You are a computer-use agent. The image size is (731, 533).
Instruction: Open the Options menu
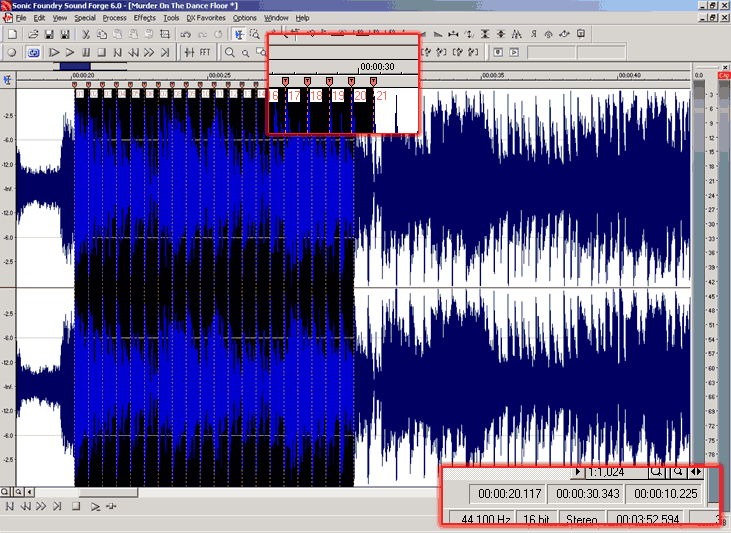[245, 18]
